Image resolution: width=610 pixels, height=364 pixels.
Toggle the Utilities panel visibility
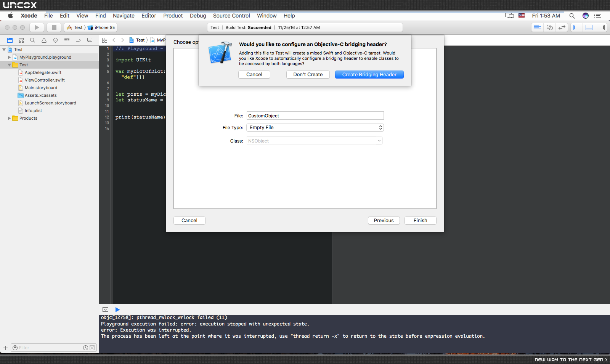coord(601,27)
